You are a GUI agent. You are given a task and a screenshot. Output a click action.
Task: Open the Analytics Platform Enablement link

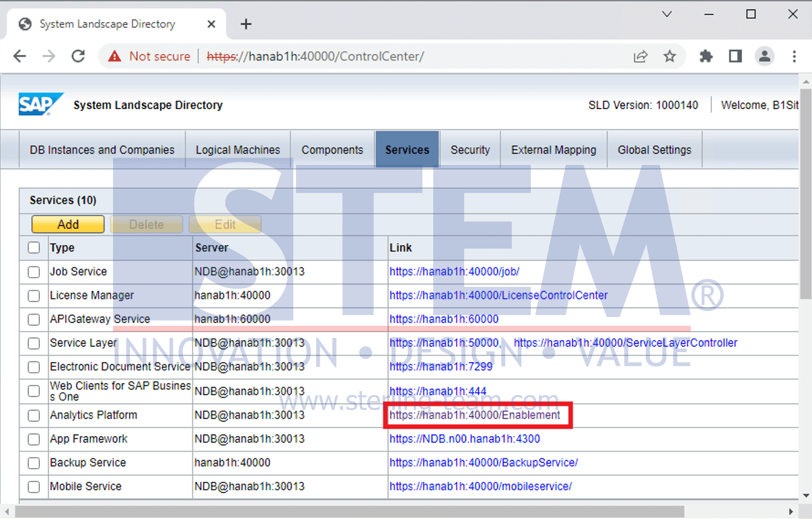tap(475, 415)
